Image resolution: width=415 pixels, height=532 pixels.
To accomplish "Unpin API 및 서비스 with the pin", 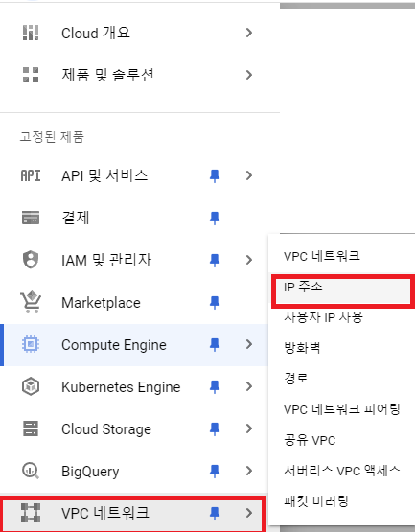I will 215,176.
